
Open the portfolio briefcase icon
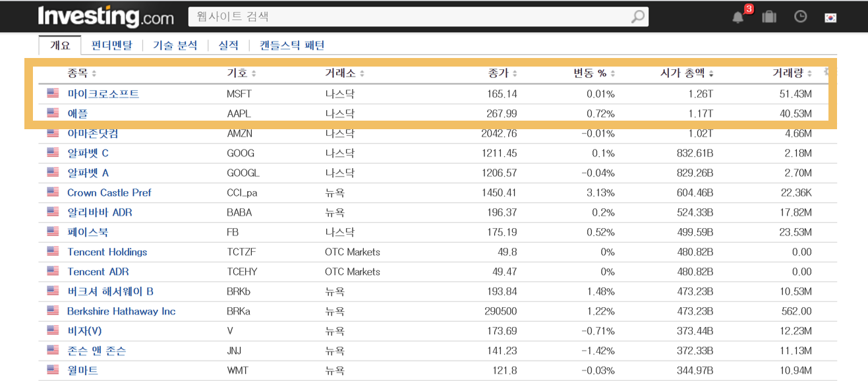point(769,16)
